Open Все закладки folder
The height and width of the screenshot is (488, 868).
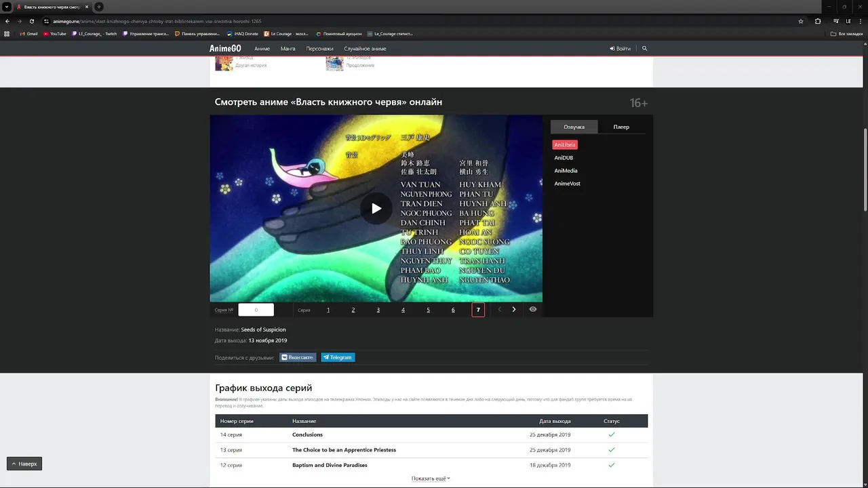pos(847,33)
